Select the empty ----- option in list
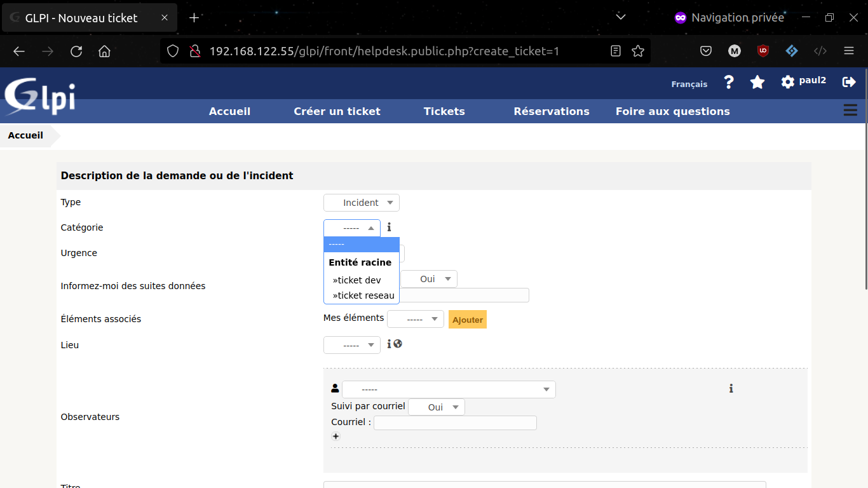Screen dimensions: 868x488 click(x=362, y=245)
